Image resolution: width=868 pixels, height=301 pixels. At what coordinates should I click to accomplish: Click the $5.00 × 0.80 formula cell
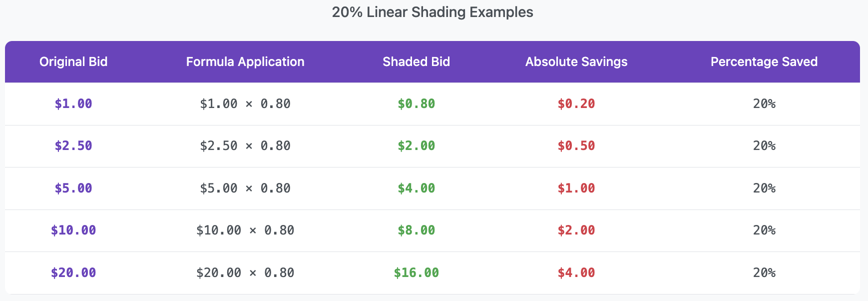coord(245,188)
